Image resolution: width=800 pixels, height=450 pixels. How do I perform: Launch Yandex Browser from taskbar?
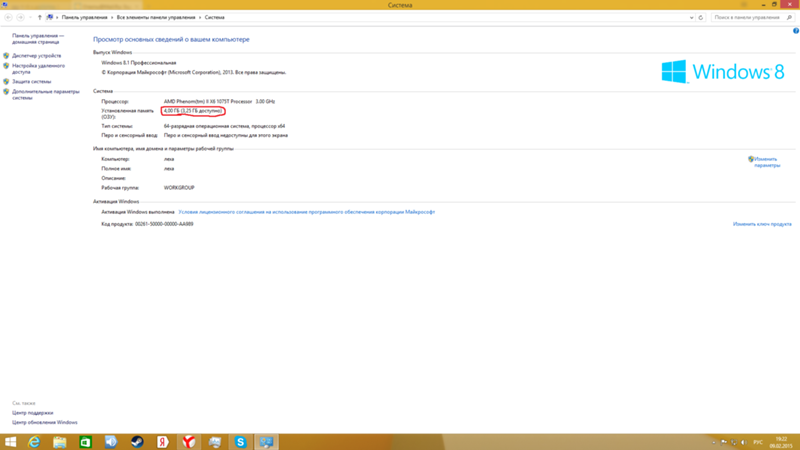pyautogui.click(x=189, y=442)
